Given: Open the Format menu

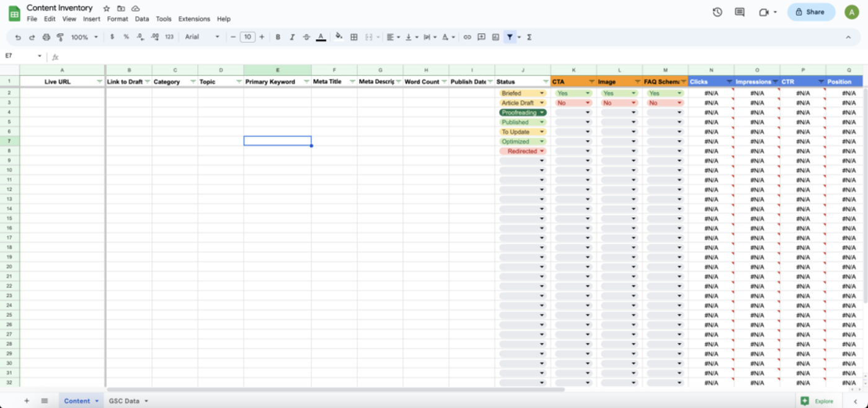Looking at the screenshot, I should click(x=117, y=19).
